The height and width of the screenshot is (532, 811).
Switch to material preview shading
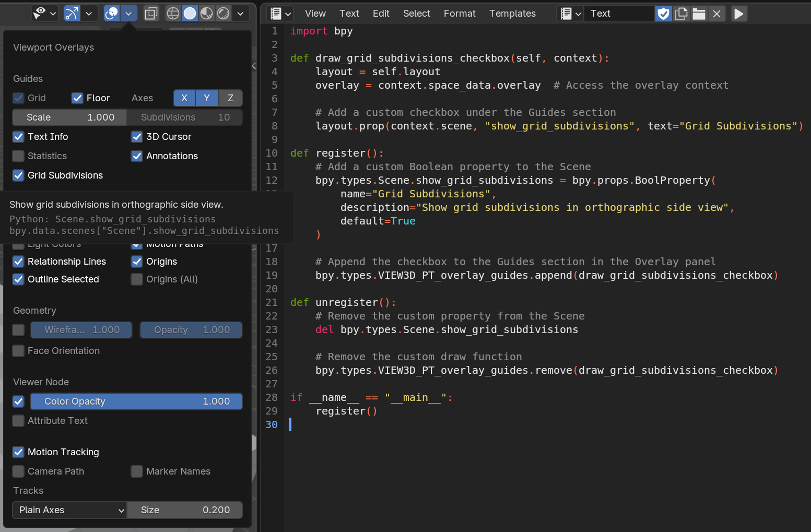point(207,13)
